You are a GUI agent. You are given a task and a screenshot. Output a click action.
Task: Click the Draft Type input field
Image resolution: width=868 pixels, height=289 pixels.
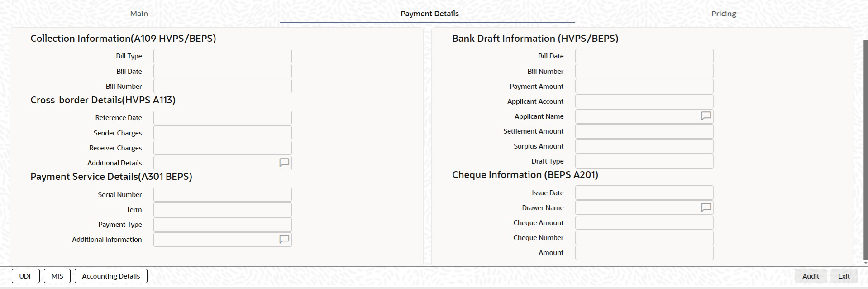tap(644, 161)
